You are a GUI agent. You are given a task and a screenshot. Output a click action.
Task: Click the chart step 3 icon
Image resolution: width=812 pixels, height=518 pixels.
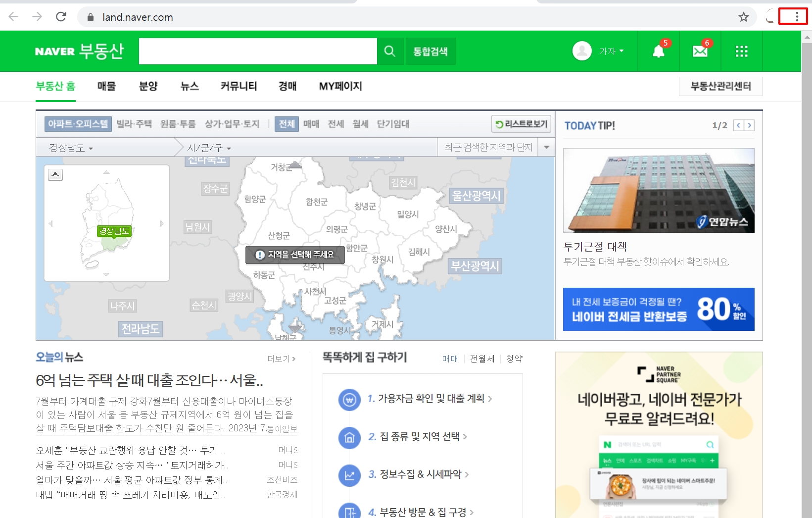coord(349,475)
